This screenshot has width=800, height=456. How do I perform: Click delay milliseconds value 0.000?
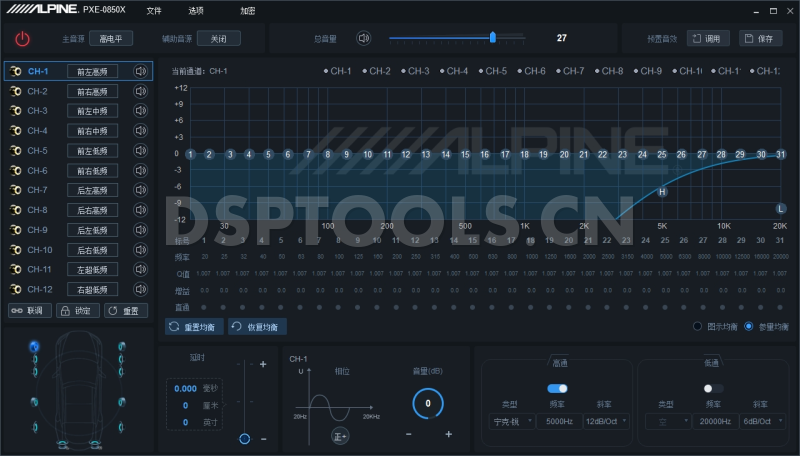tap(185, 389)
